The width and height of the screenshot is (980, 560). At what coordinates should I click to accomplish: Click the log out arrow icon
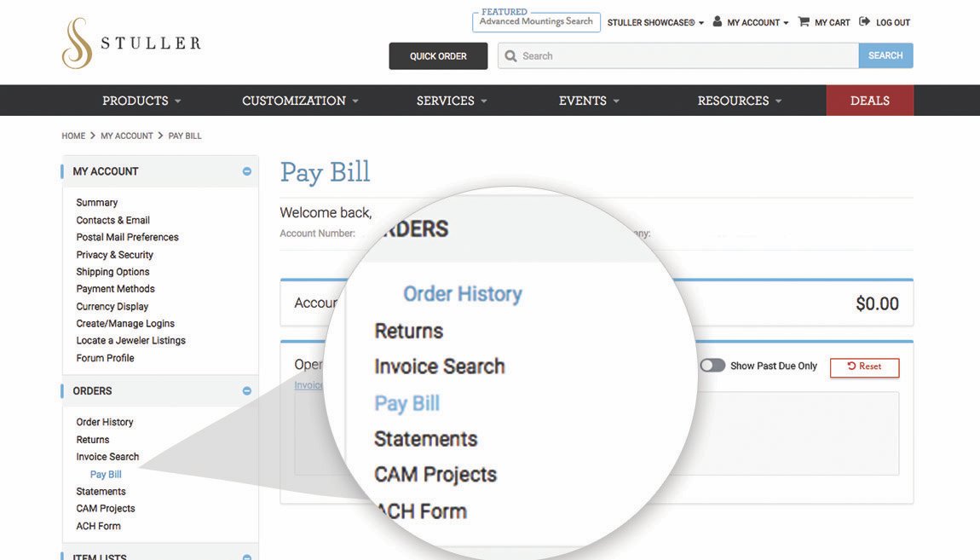coord(864,22)
